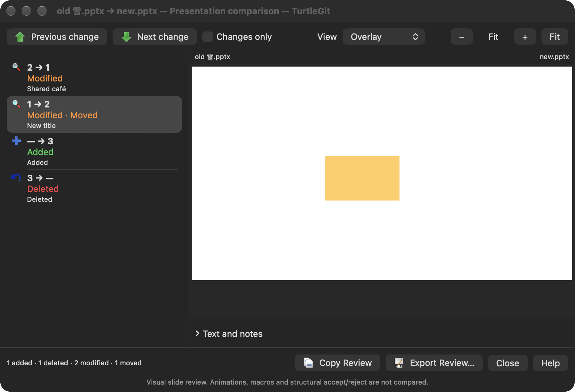This screenshot has width=575, height=392.
Task: Click the 'Modified · Moved' status label
Action: click(62, 115)
